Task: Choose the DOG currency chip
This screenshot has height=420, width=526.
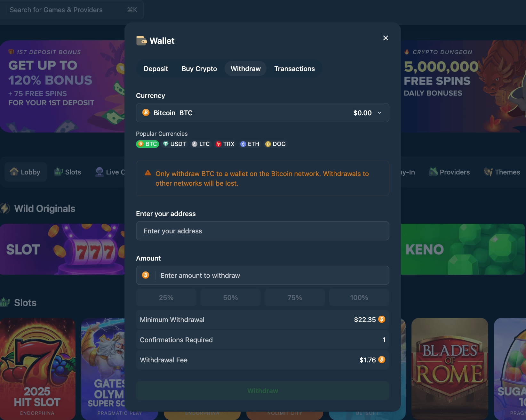Action: [275, 144]
